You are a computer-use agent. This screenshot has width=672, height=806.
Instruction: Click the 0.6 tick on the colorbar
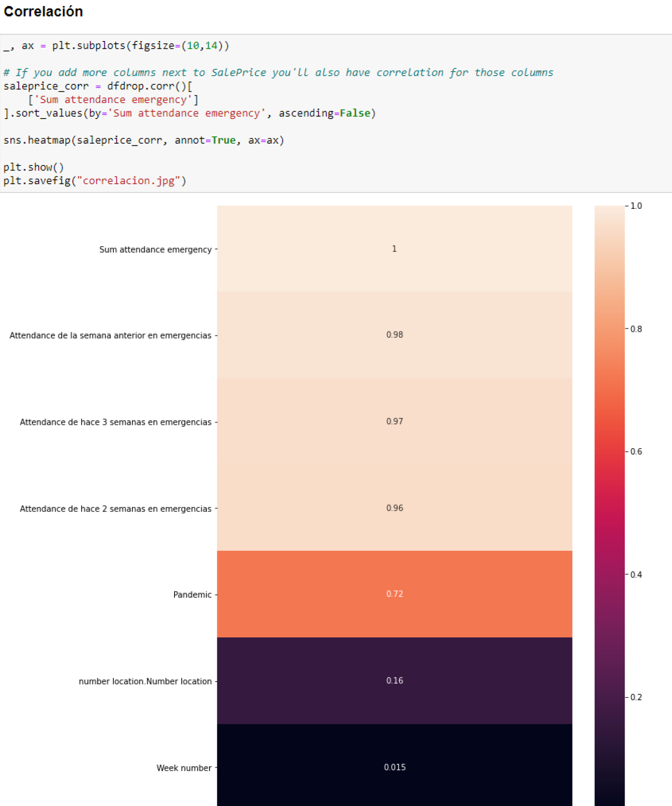coord(636,451)
